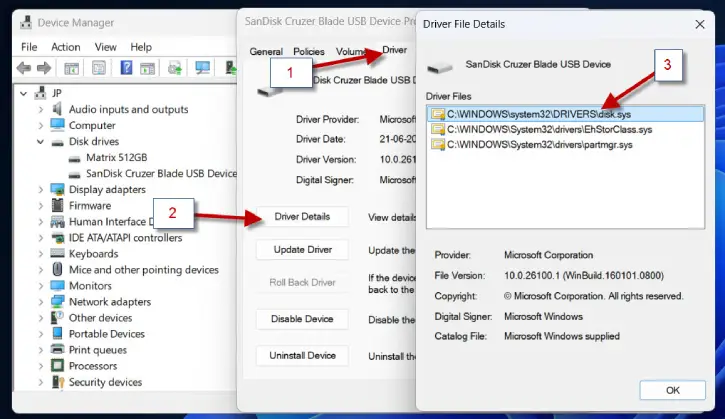725x419 pixels.
Task: Select the Monitors tree item
Action: (90, 285)
